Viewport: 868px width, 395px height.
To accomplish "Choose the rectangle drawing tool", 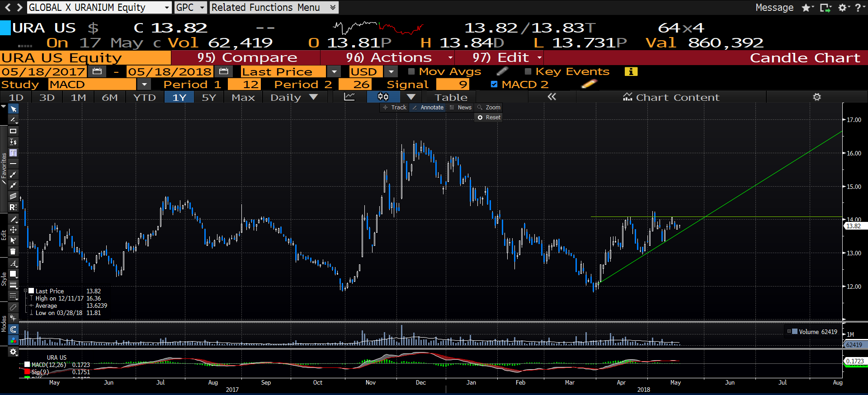I will pos(13,131).
